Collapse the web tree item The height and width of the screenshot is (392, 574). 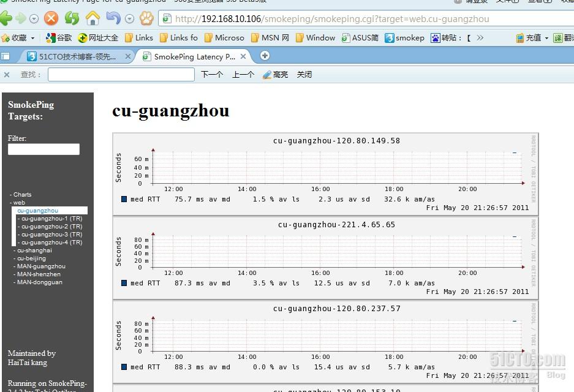19,203
